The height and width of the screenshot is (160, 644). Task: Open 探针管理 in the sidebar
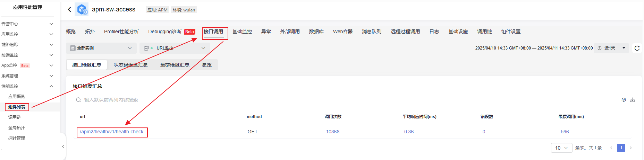pyautogui.click(x=17, y=138)
